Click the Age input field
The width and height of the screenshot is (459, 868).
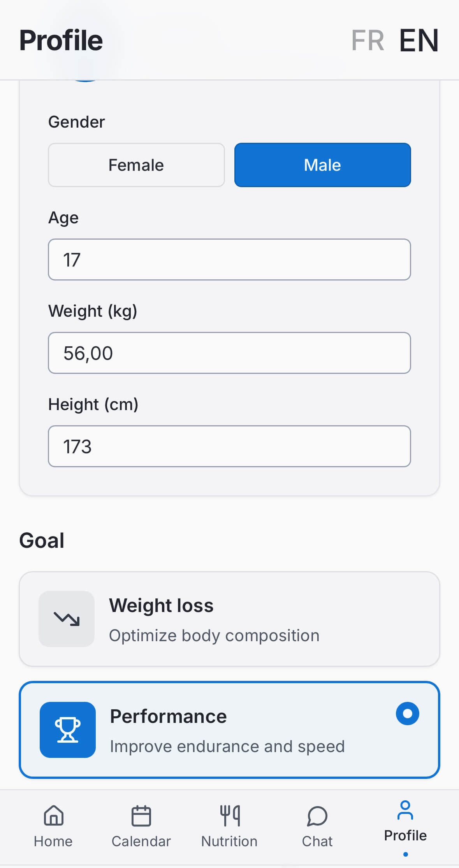229,260
